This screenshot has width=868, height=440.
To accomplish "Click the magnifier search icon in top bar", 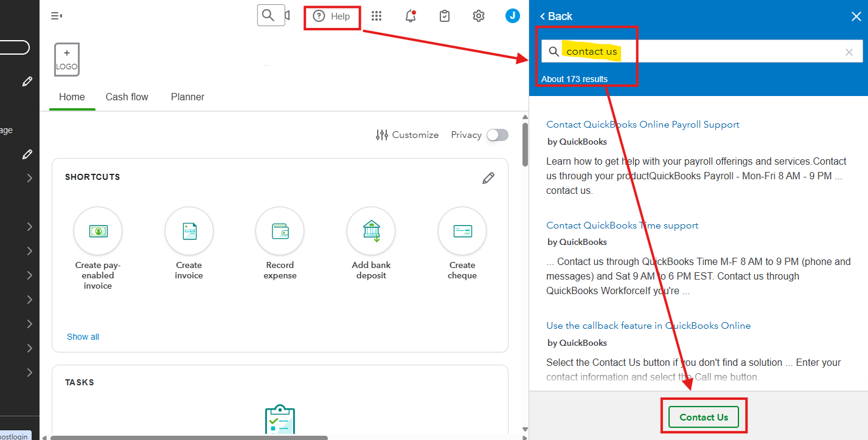I will (x=267, y=16).
